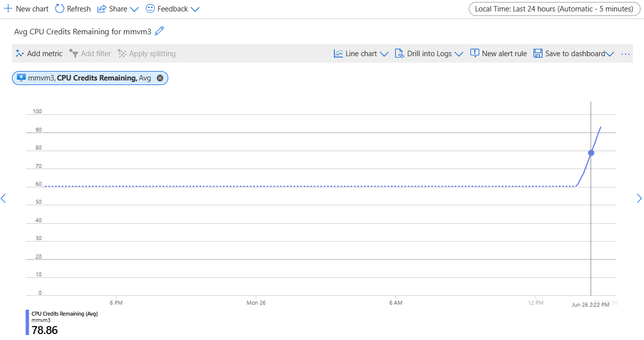Open the Share dropdown chevron

tap(134, 8)
